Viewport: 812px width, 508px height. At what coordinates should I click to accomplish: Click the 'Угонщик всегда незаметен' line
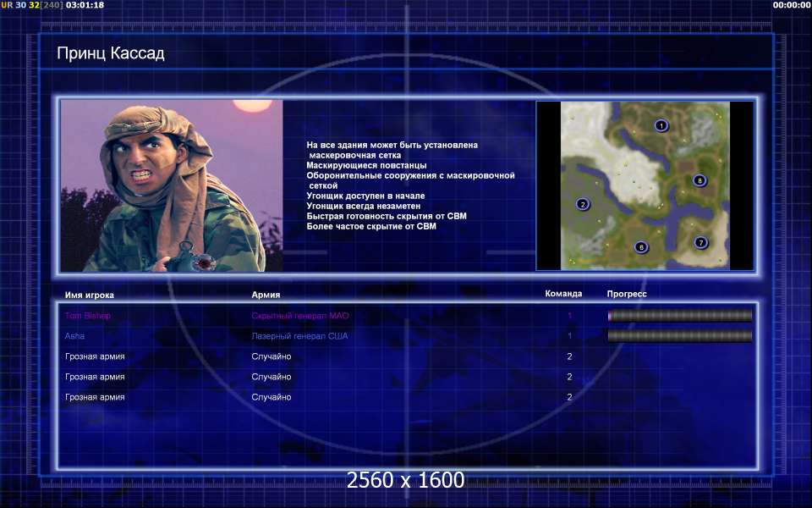pos(364,206)
